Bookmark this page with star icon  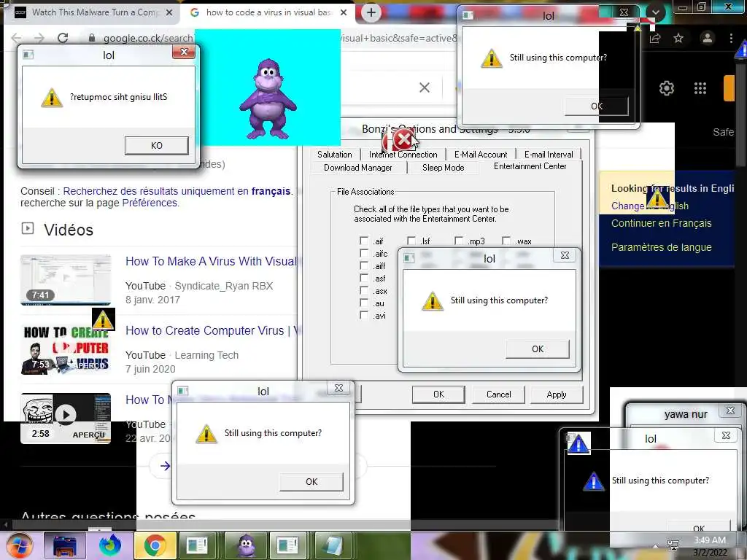678,38
